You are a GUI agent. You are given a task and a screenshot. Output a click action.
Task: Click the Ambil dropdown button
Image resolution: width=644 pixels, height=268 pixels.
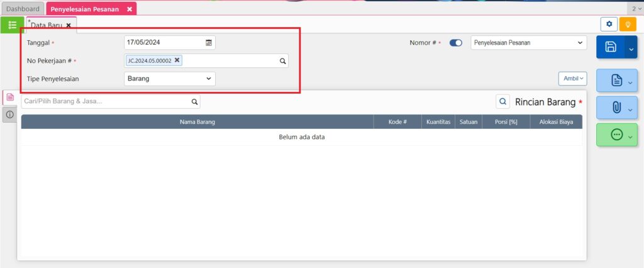pos(572,79)
